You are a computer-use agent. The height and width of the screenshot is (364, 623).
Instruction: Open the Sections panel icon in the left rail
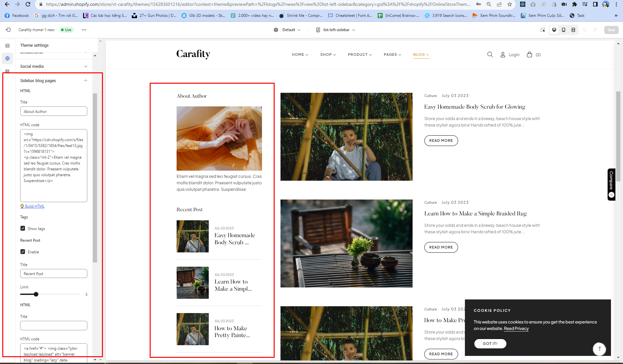point(7,46)
